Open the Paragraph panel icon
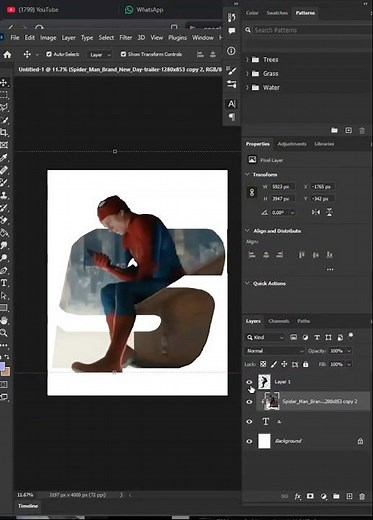The height and width of the screenshot is (520, 373). tap(231, 117)
